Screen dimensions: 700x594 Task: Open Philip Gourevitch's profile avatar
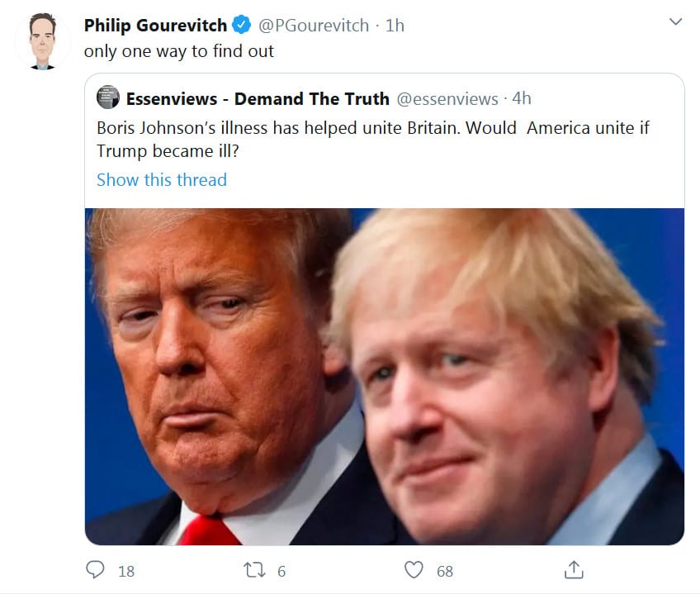coord(43,41)
